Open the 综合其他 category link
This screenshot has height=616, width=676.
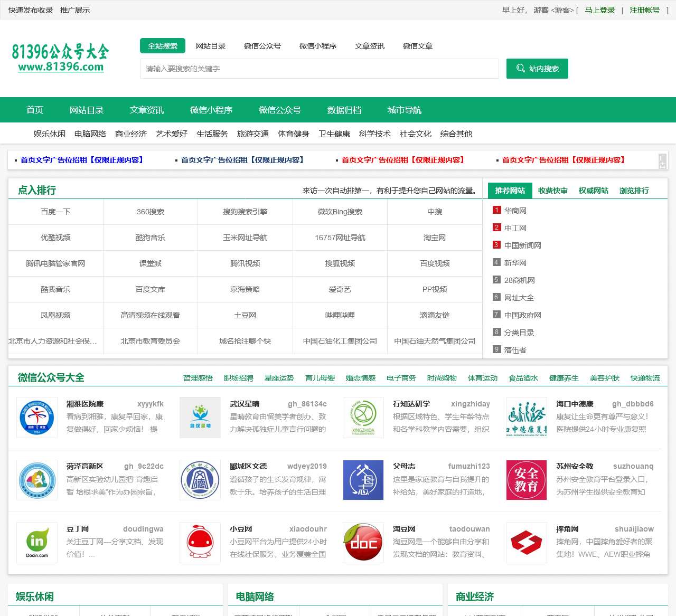tap(456, 134)
